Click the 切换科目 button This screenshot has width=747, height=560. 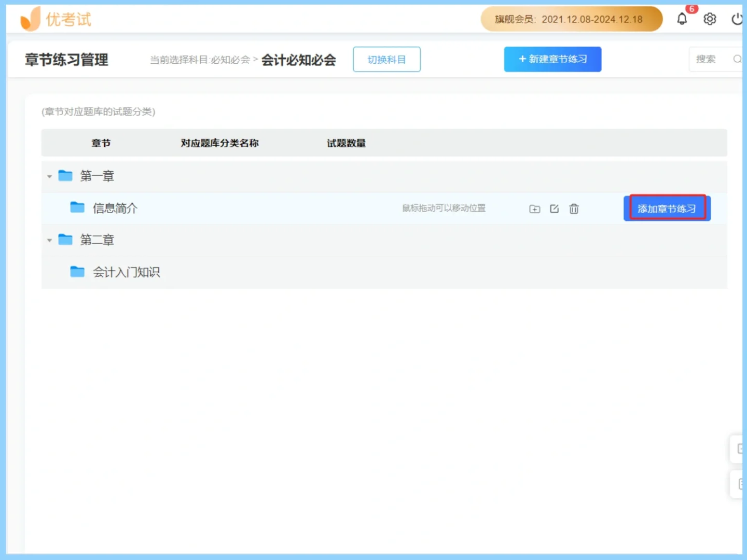386,60
